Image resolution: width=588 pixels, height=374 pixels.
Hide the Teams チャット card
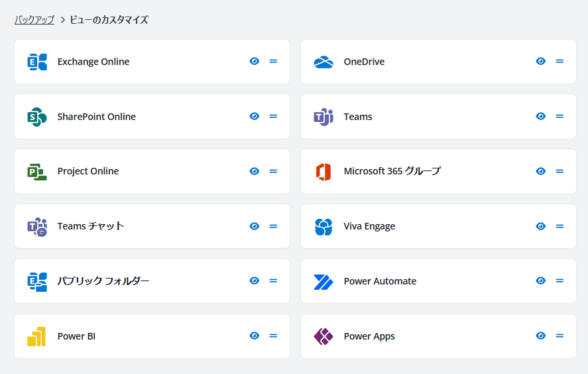click(255, 226)
